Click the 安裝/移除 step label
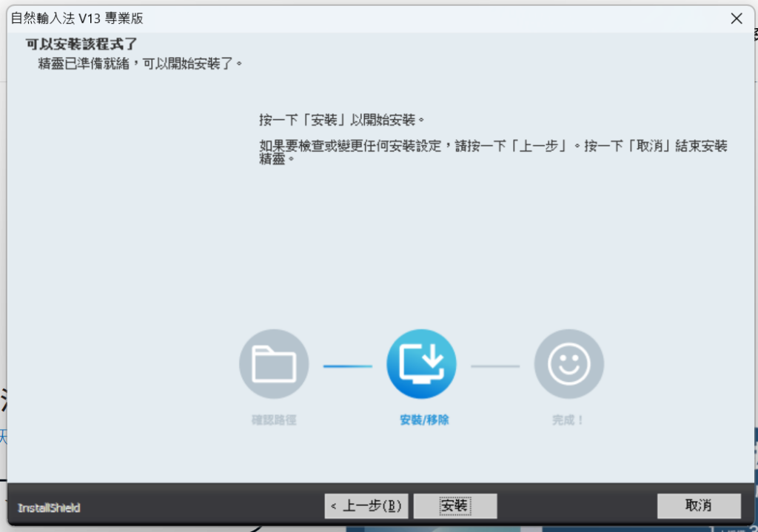758x532 pixels. (424, 420)
